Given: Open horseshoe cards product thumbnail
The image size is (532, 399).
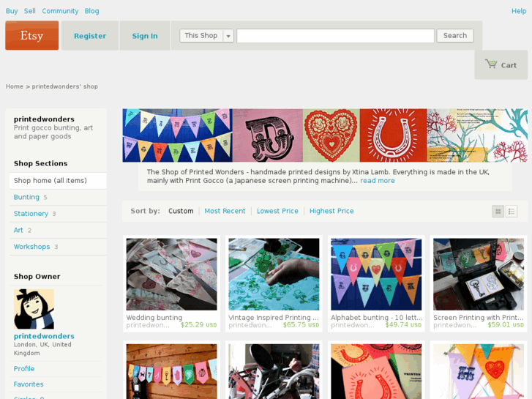Looking at the screenshot, I should coord(376,371).
